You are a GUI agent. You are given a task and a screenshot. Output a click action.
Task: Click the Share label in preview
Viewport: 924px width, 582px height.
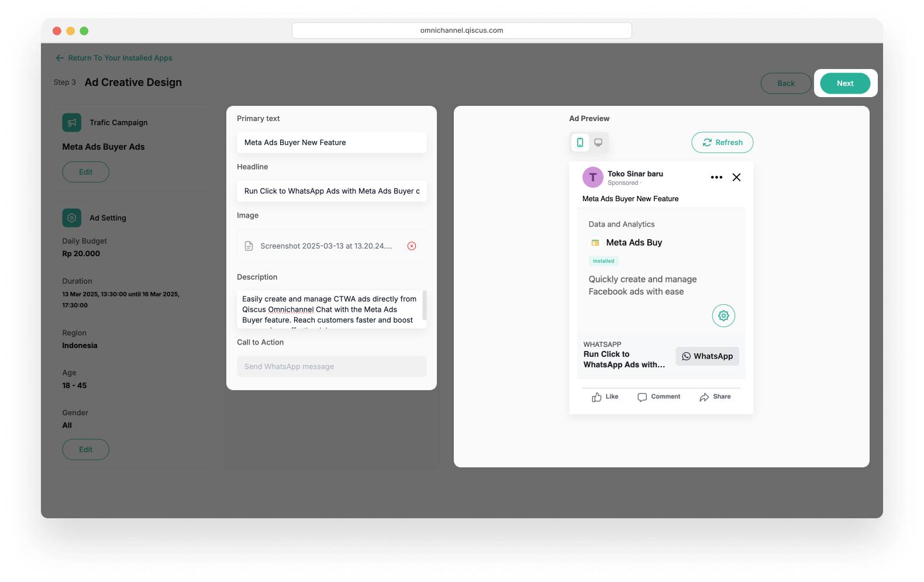pos(722,397)
